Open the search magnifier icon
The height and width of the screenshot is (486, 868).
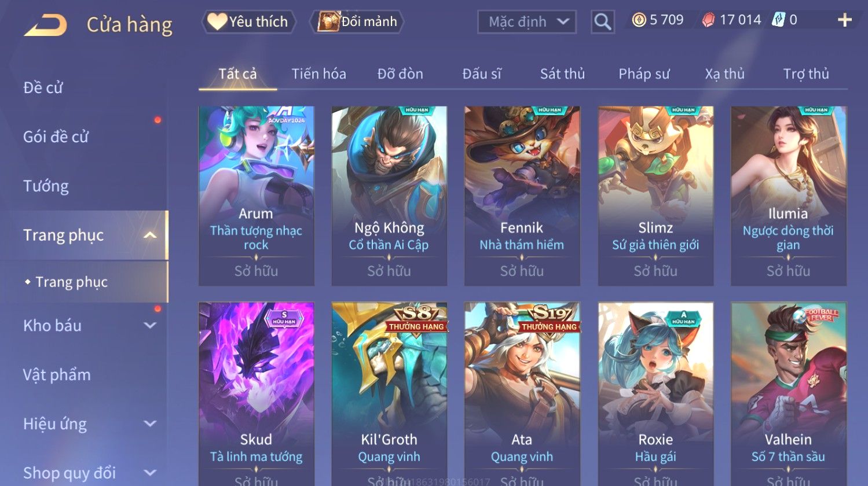[602, 22]
